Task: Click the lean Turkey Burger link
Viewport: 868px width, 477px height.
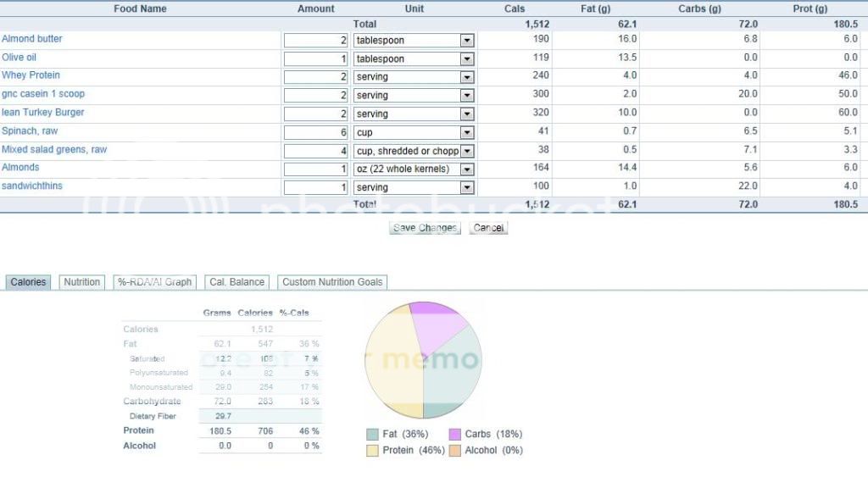Action: 43,113
